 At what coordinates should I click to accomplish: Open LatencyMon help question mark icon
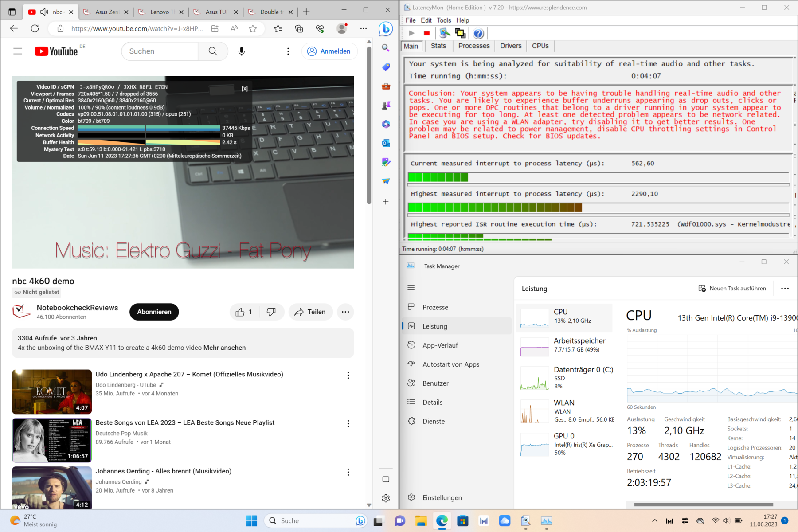click(x=478, y=33)
